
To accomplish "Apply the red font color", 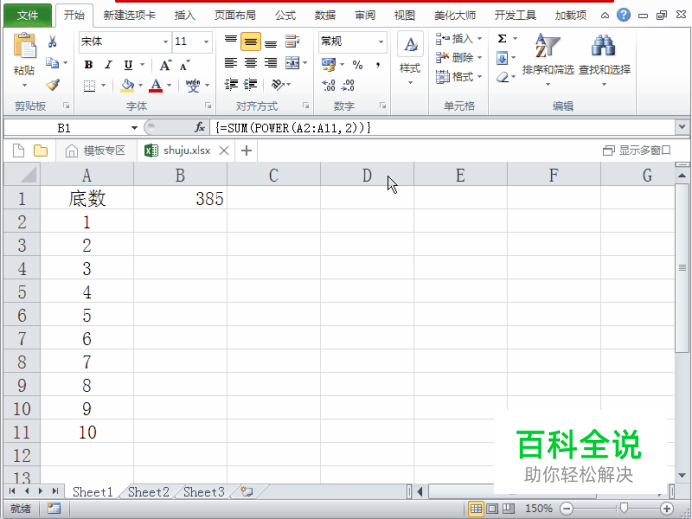I will point(155,85).
